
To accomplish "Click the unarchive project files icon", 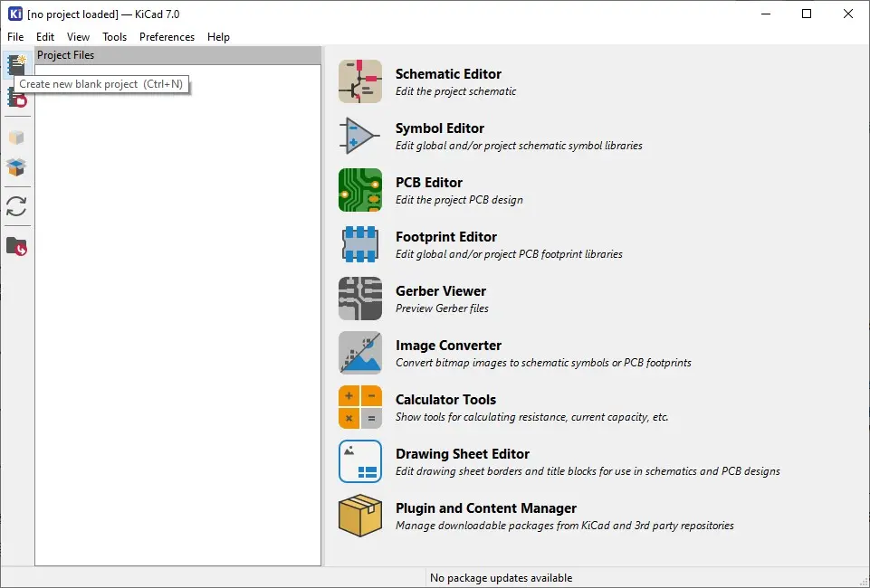I will tap(16, 166).
